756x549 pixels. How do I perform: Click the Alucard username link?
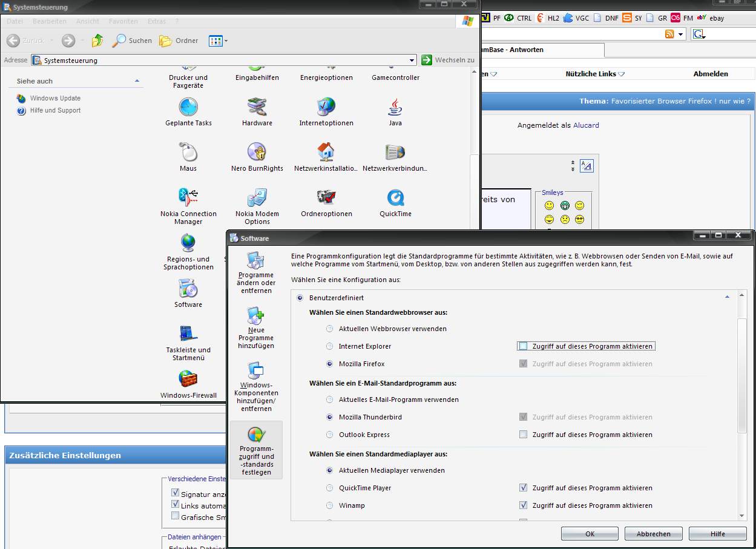(586, 125)
